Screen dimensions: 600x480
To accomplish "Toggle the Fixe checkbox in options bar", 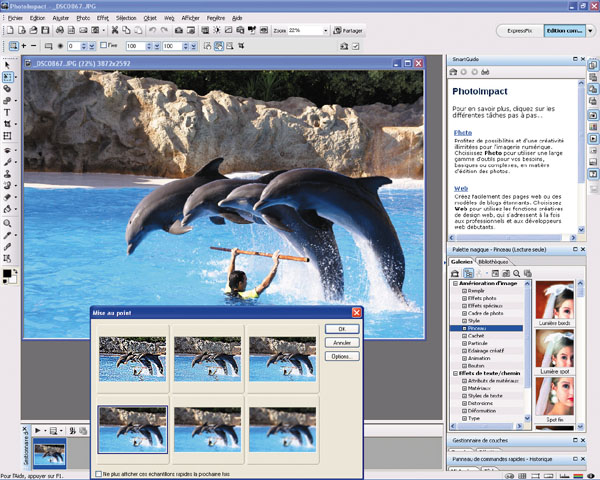I will 103,46.
